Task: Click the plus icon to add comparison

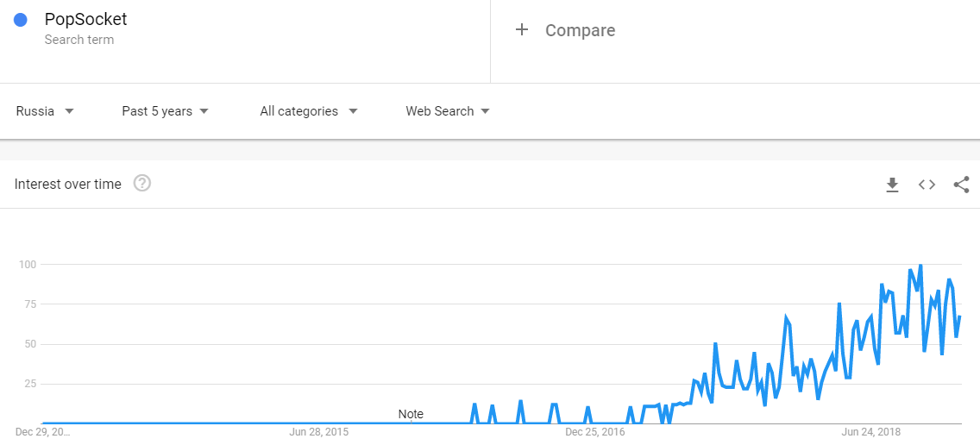Action: point(521,30)
